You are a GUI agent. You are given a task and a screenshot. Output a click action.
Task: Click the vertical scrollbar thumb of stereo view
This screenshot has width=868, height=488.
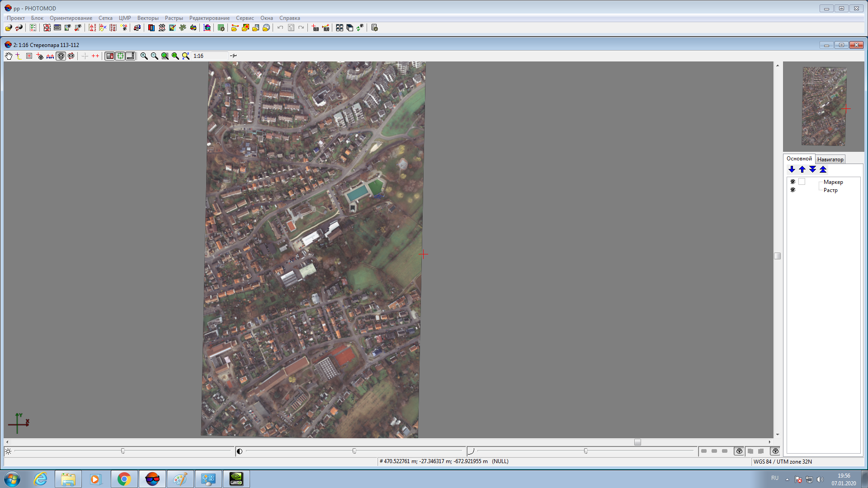click(x=778, y=256)
